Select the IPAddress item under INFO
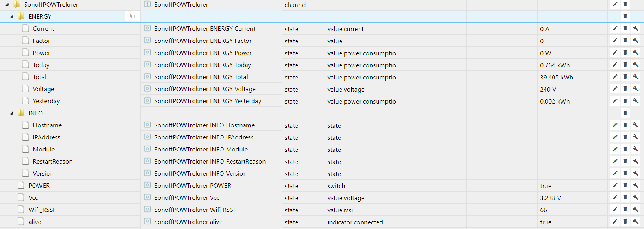The image size is (644, 229). [x=46, y=137]
